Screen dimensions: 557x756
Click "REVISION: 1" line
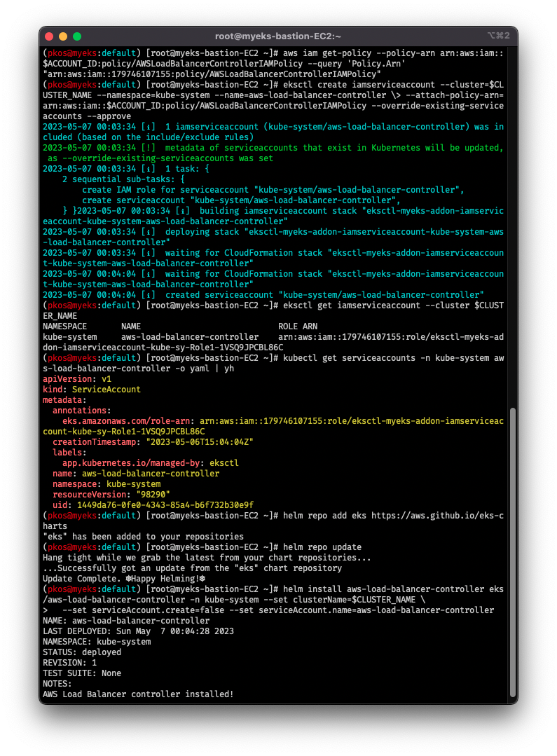pos(70,663)
